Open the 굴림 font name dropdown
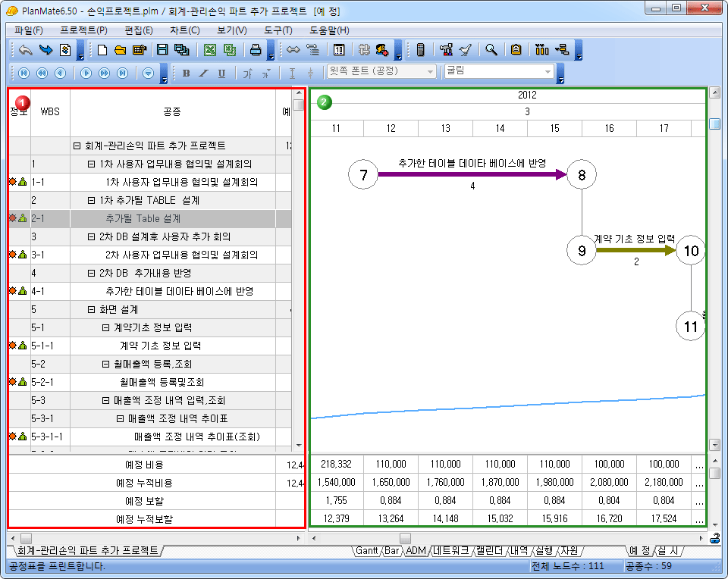Screen dimensions: 728x579 pyautogui.click(x=548, y=72)
